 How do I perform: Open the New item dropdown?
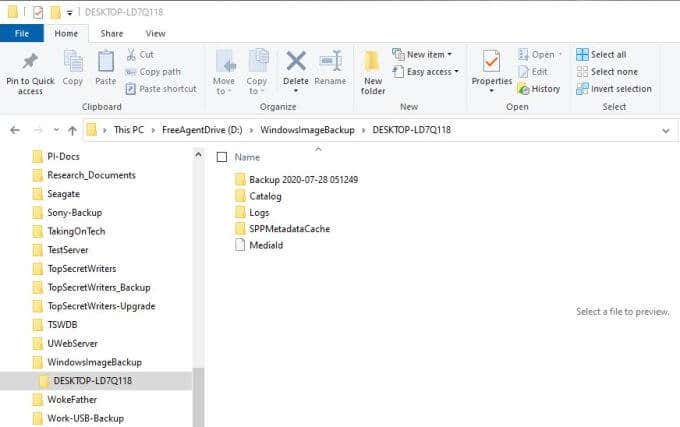point(422,55)
